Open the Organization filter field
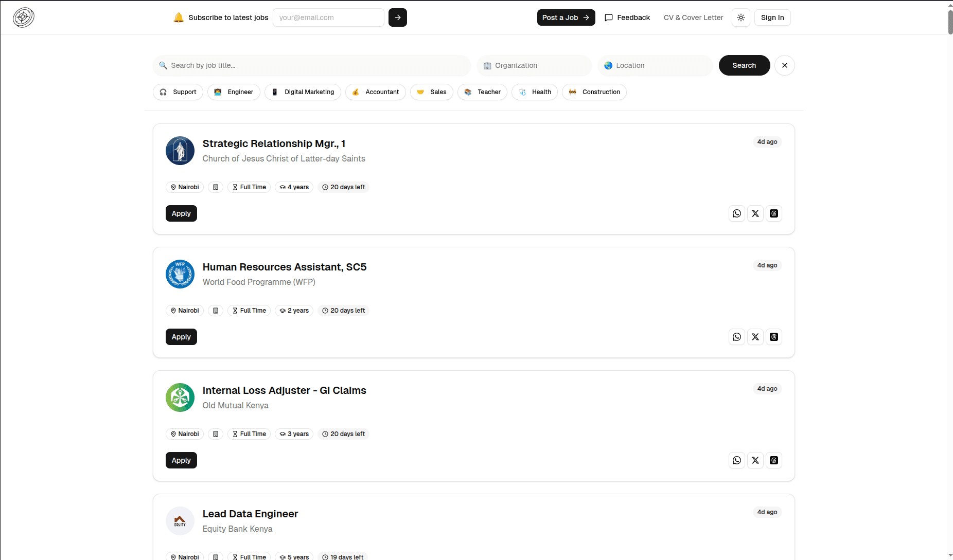953x560 pixels. 534,65
